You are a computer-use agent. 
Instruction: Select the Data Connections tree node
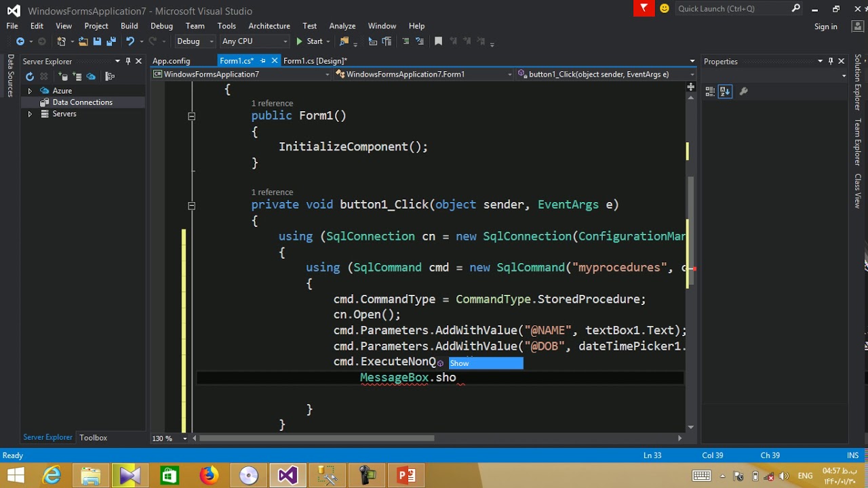pyautogui.click(x=82, y=102)
